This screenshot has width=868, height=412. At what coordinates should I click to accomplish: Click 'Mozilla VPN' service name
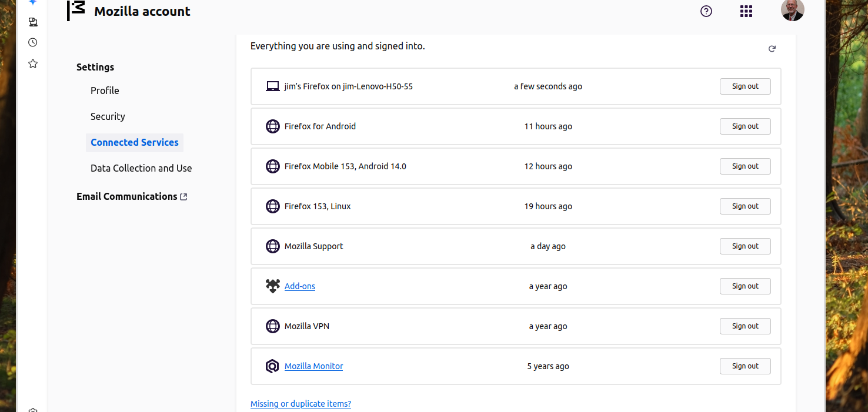coord(307,326)
